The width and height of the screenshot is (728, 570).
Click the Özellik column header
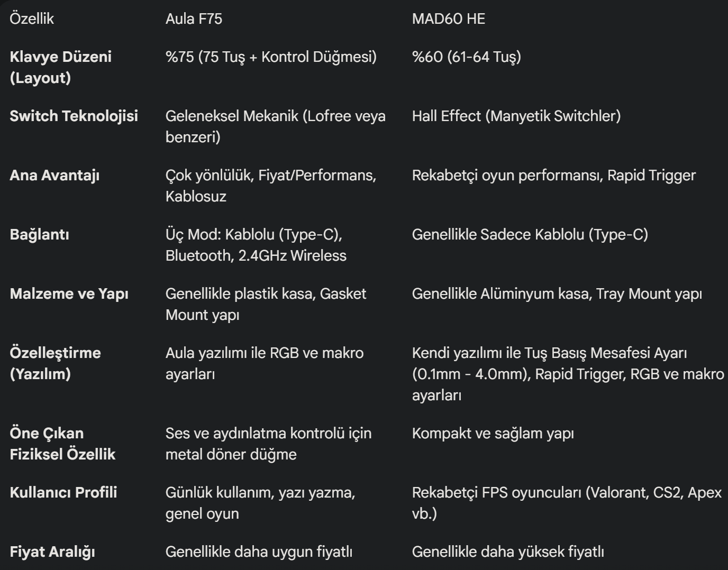click(32, 19)
